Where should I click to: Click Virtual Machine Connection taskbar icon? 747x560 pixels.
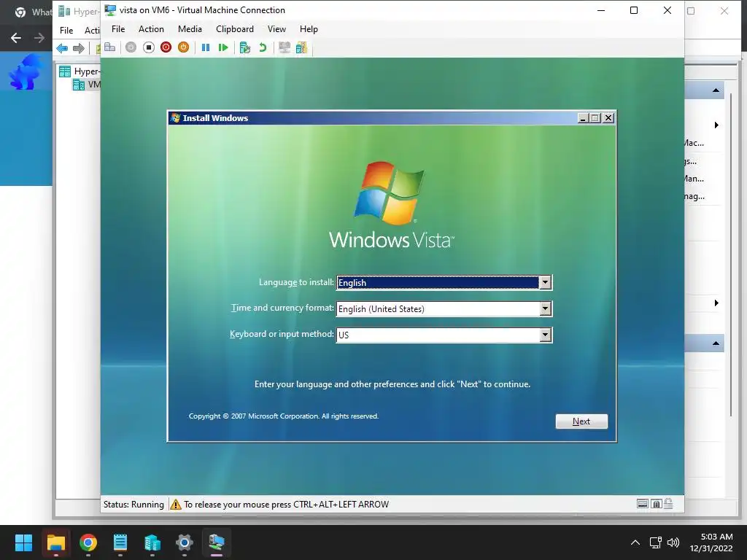pyautogui.click(x=217, y=542)
